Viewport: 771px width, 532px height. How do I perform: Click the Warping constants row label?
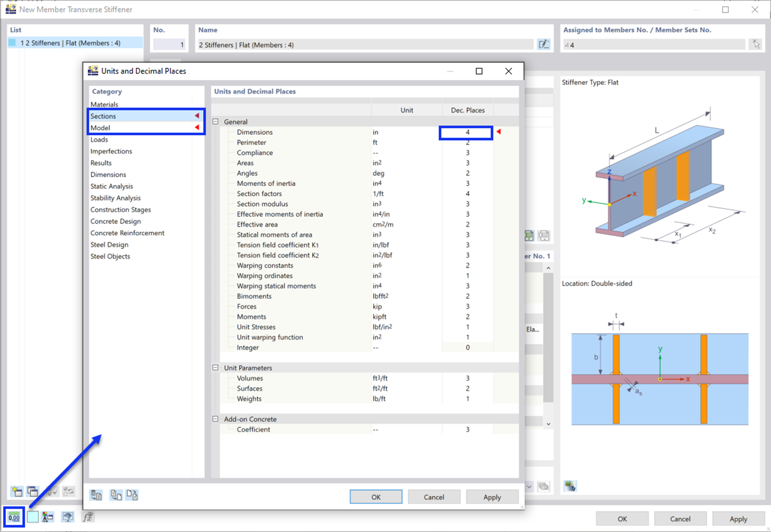tap(265, 265)
